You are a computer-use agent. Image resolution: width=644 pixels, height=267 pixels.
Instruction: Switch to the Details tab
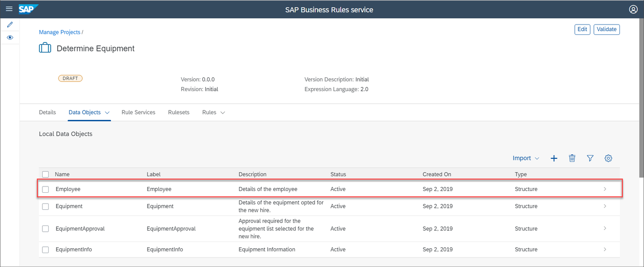pos(47,112)
